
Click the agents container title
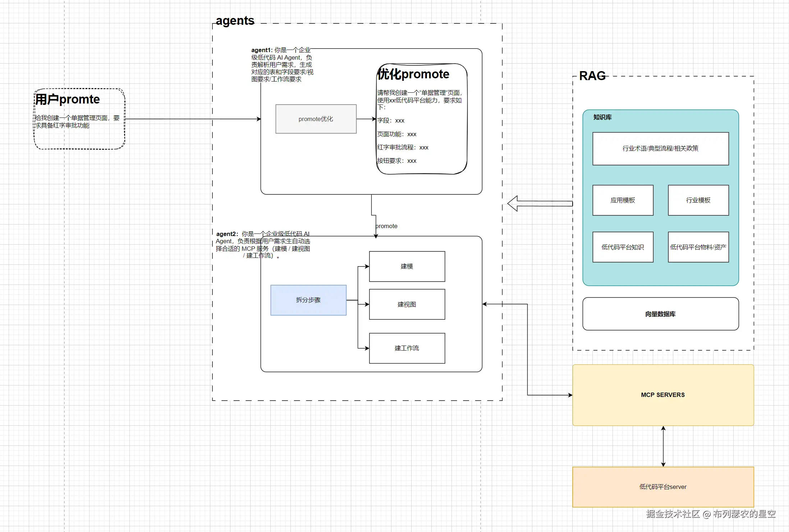coord(235,21)
